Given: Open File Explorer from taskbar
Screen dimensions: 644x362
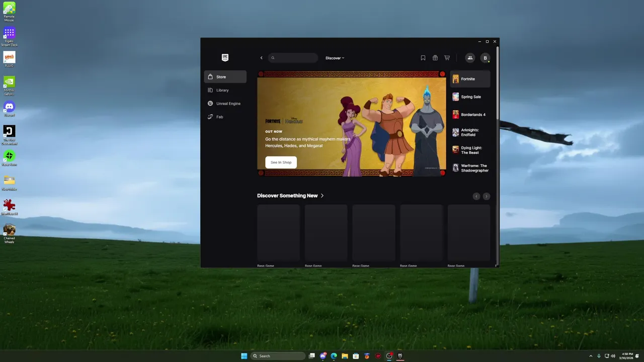Looking at the screenshot, I should [x=345, y=356].
